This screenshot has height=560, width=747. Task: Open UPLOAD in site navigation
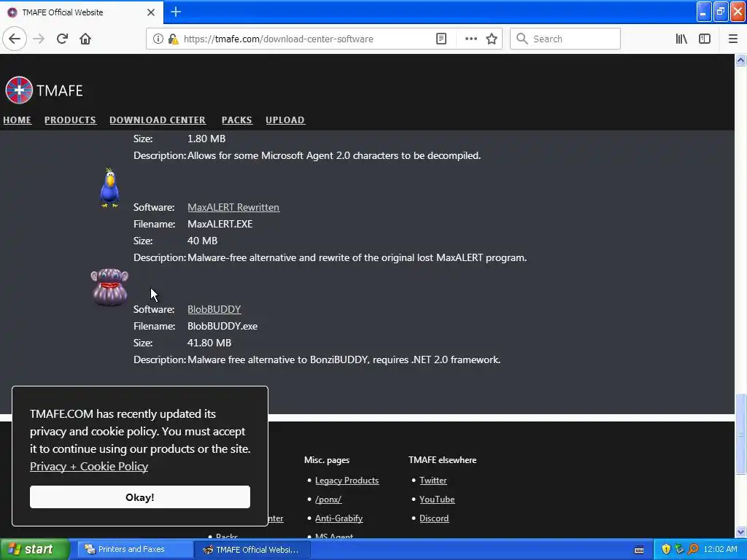(x=285, y=120)
